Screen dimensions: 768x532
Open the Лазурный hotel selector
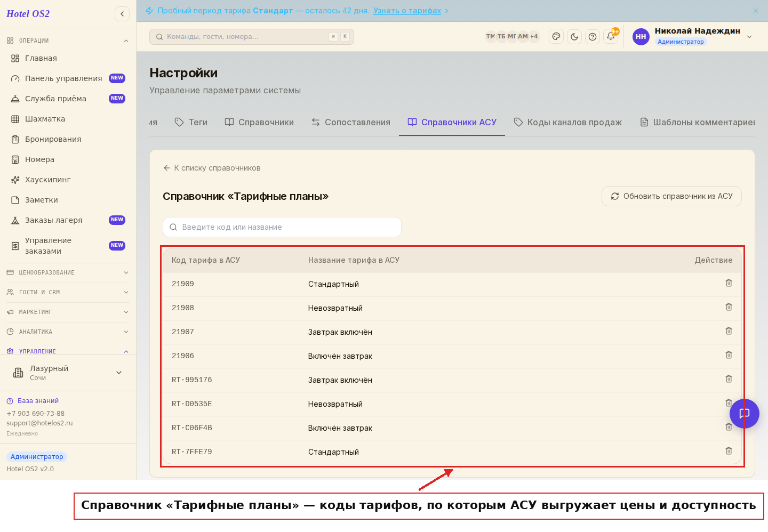coord(68,373)
